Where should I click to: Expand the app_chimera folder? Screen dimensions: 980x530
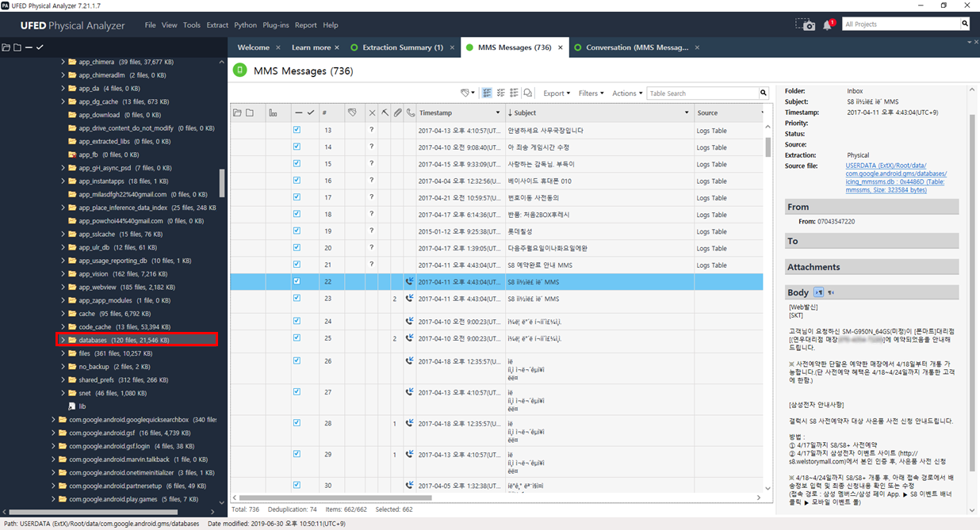coord(63,62)
